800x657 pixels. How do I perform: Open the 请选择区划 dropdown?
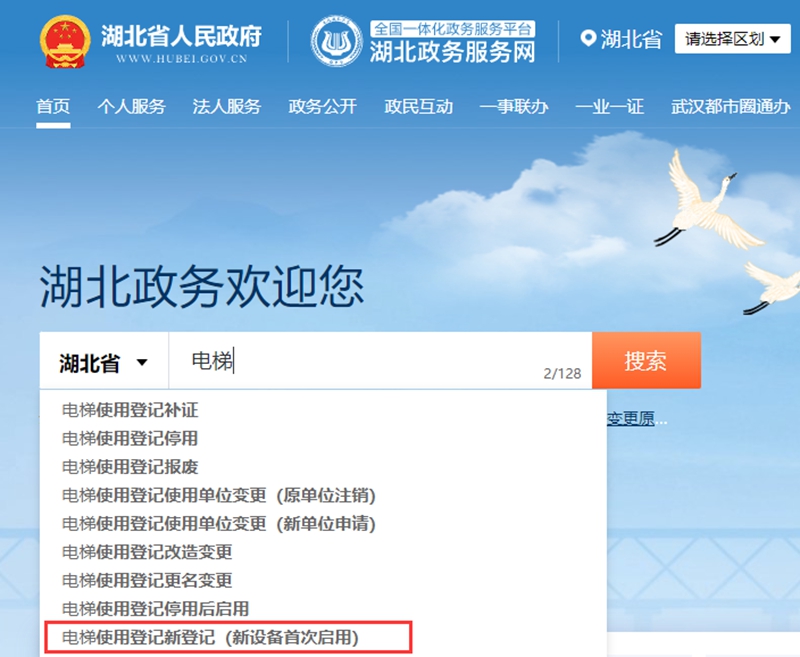[x=733, y=39]
